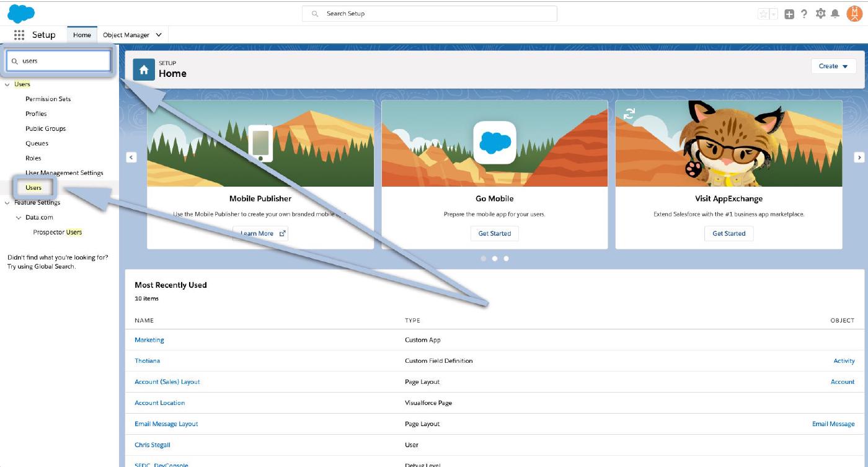
Task: Select Profiles in the setup sidebar
Action: click(36, 113)
